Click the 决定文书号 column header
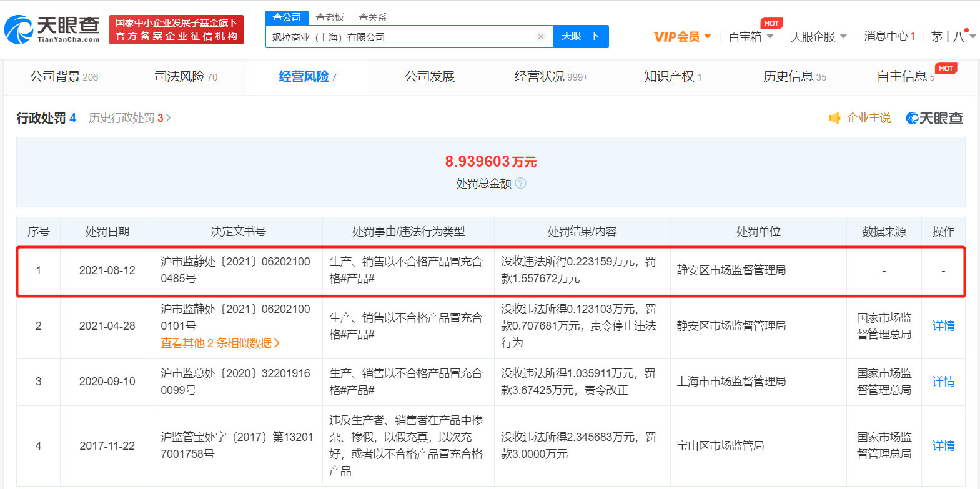980x489 pixels. tap(238, 232)
